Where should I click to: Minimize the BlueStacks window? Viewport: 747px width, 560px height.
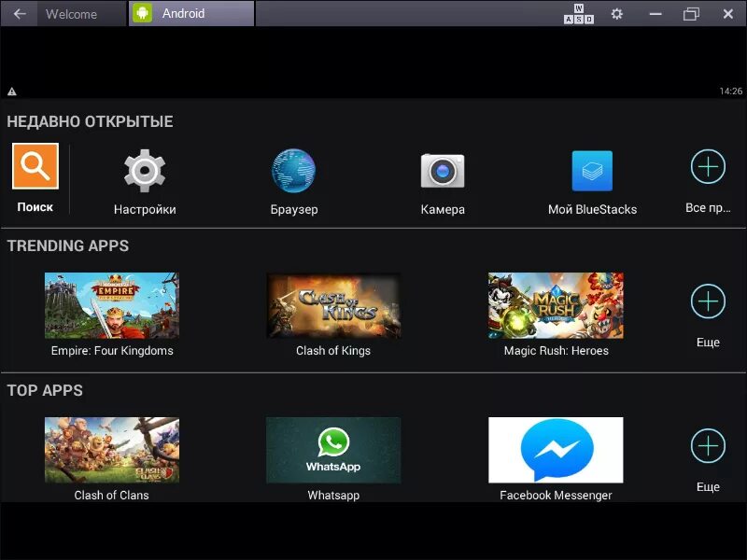click(655, 14)
